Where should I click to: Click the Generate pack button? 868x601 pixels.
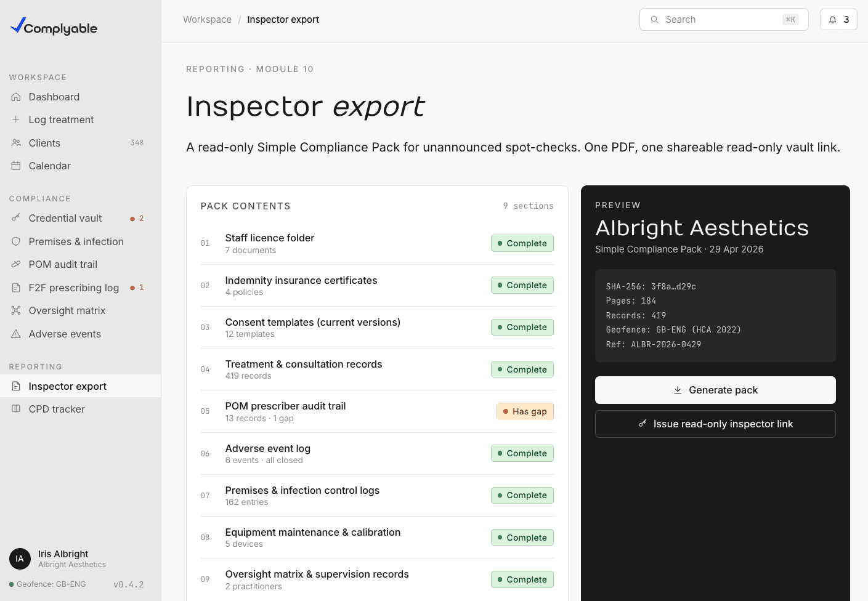tap(715, 390)
